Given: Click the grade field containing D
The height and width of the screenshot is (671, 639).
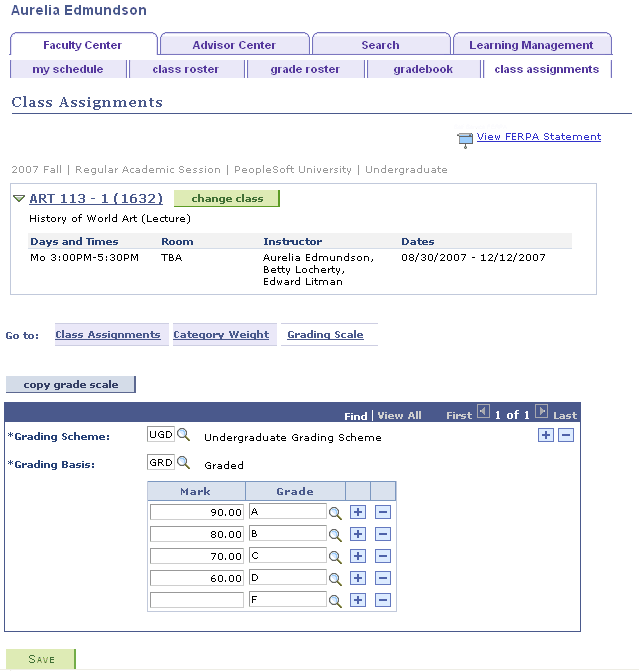Looking at the screenshot, I should pos(288,578).
